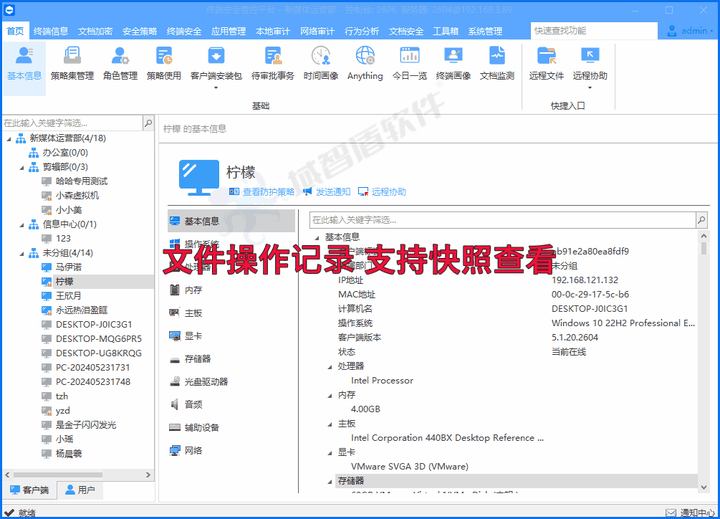Select PC-202405231748 in tree
The image size is (720, 519).
pos(93,382)
